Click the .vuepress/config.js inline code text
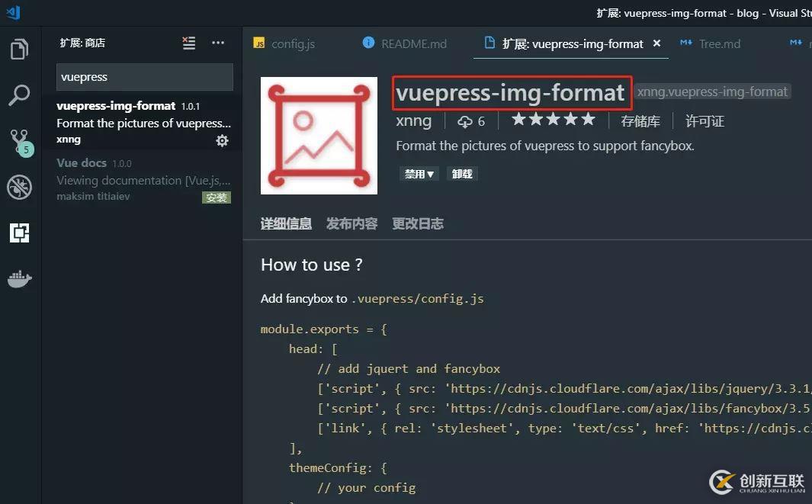The width and height of the screenshot is (812, 504). 417,299
